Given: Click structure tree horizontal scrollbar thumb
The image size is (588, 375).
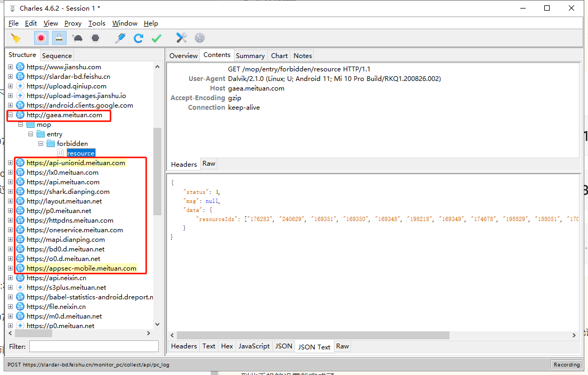Looking at the screenshot, I should point(34,333).
